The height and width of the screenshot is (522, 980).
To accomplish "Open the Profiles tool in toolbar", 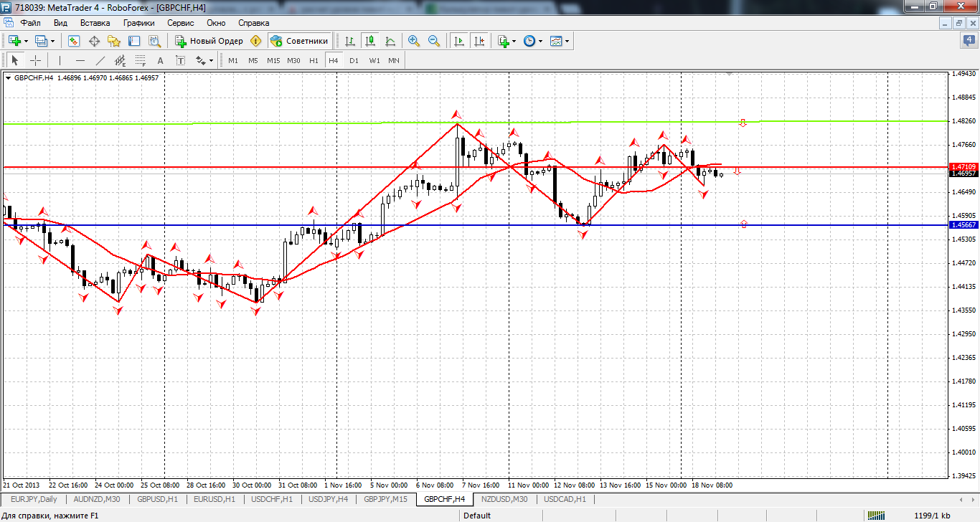I will pyautogui.click(x=41, y=41).
